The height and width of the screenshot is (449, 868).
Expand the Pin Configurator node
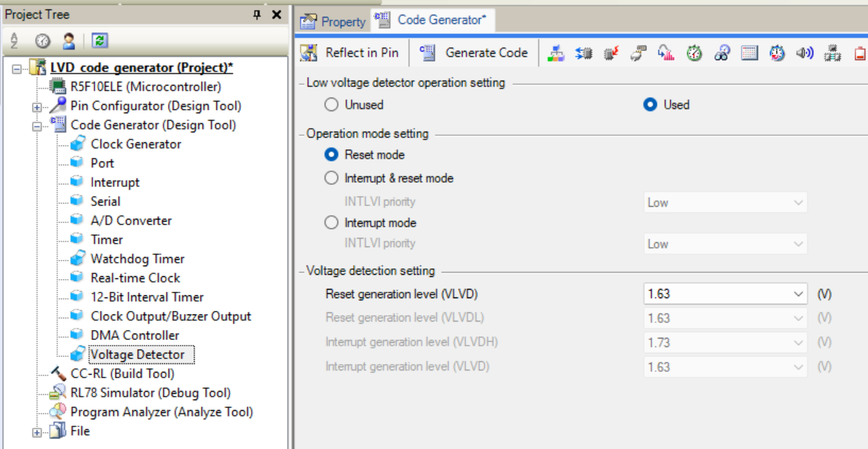click(37, 107)
